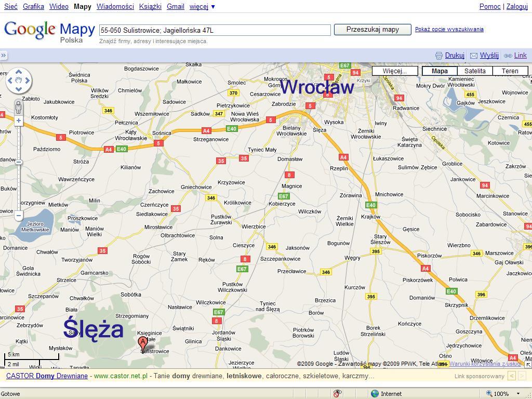
Task: Switch map view to Teren
Action: coord(510,71)
